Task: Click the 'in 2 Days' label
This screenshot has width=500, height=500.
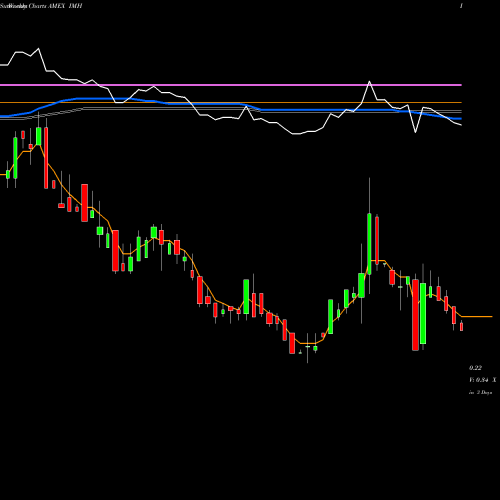Action: [480, 393]
